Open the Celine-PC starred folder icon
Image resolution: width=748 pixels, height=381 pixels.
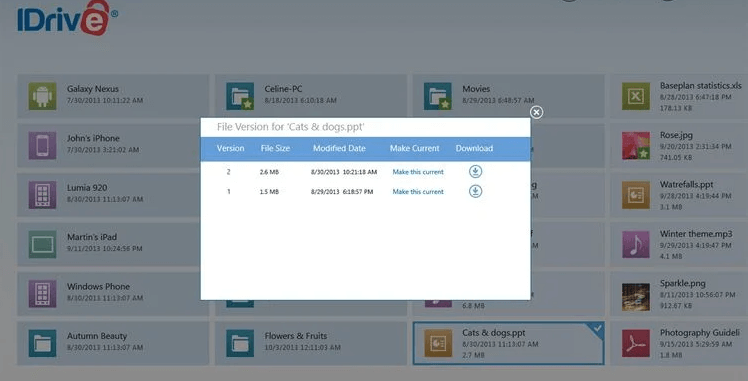click(240, 96)
